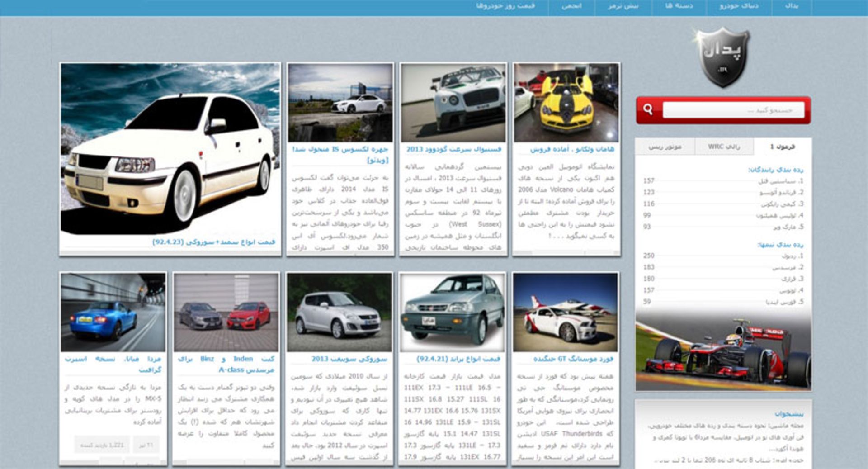Open the 'انجمن' forum menu item
The height and width of the screenshot is (469, 868).
click(x=571, y=6)
